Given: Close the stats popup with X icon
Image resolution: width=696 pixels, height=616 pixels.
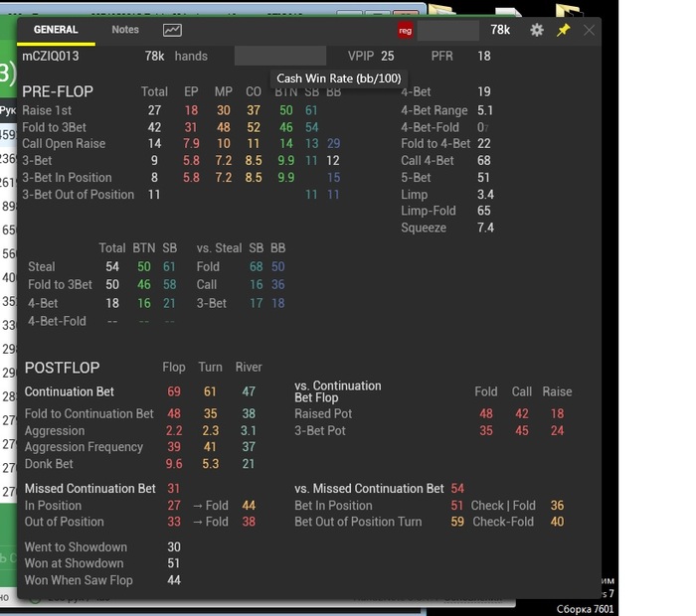Looking at the screenshot, I should pyautogui.click(x=589, y=30).
